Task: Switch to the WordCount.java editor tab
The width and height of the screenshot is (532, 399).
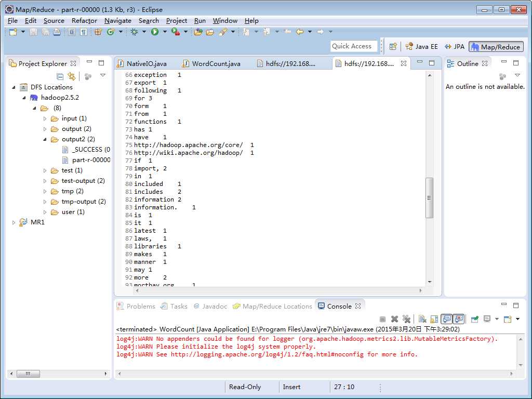Action: click(x=211, y=64)
